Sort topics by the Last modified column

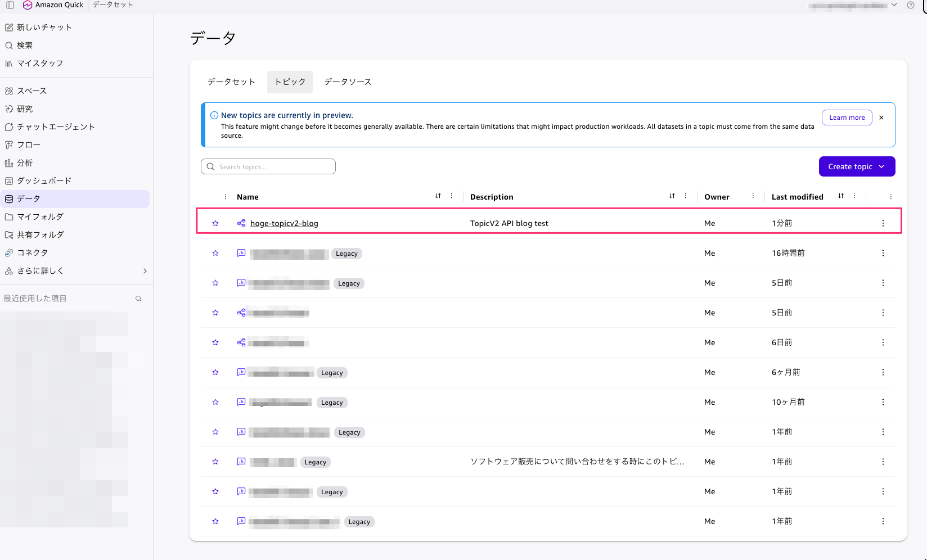841,196
